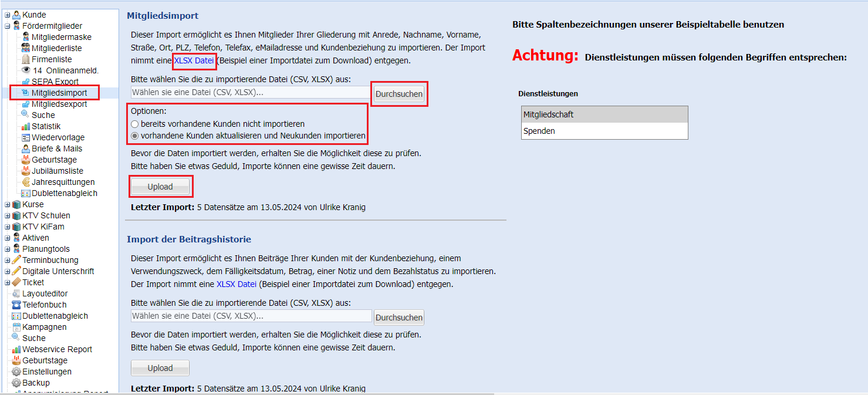The height and width of the screenshot is (395, 868).
Task: Collapse the Fördermitglieder tree node
Action: click(7, 26)
